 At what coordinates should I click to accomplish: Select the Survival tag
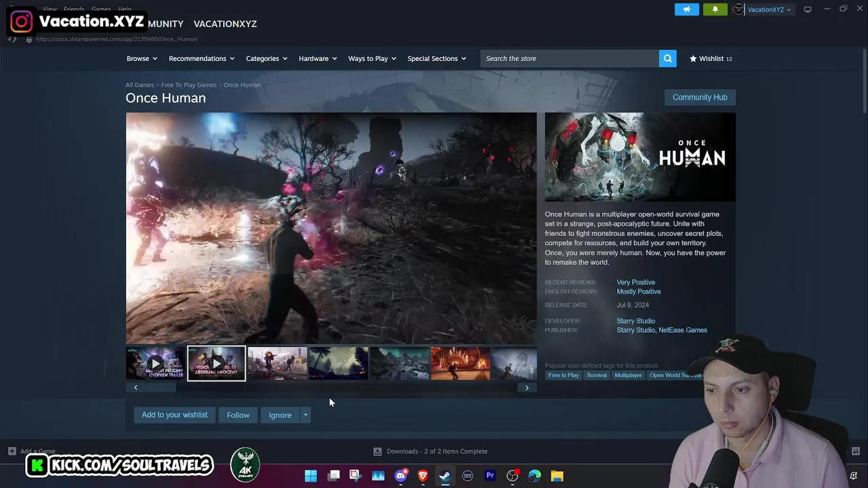(x=597, y=375)
